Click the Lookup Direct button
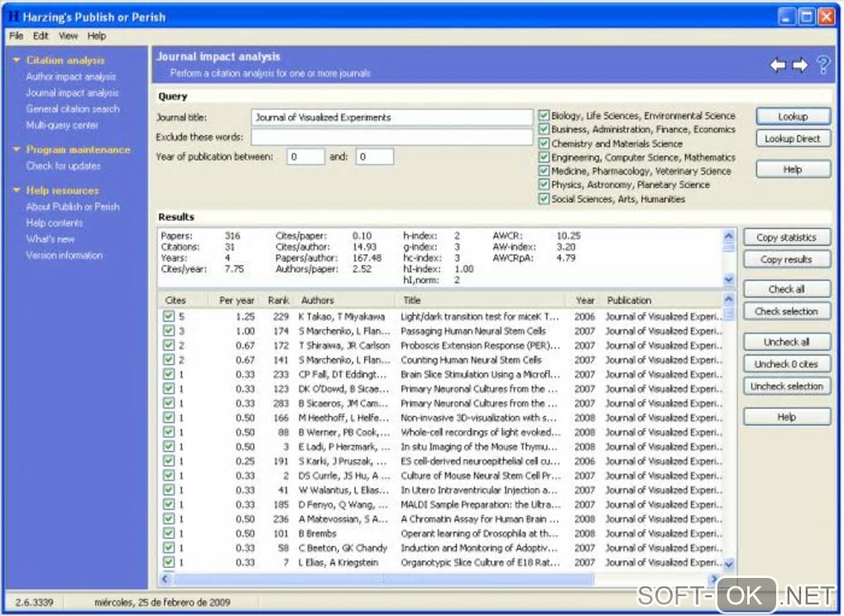Image resolution: width=844 pixels, height=616 pixels. point(793,139)
